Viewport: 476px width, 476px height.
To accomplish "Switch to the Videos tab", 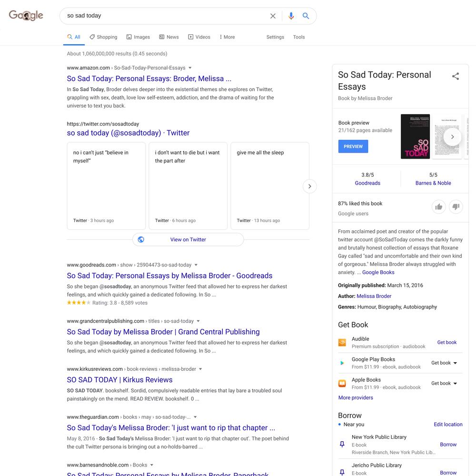I will pyautogui.click(x=199, y=37).
